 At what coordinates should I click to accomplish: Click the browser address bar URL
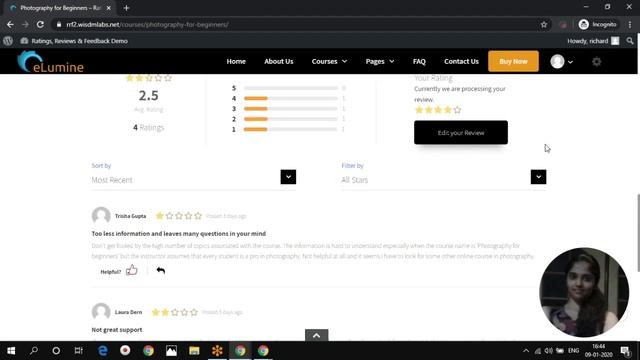point(147,24)
